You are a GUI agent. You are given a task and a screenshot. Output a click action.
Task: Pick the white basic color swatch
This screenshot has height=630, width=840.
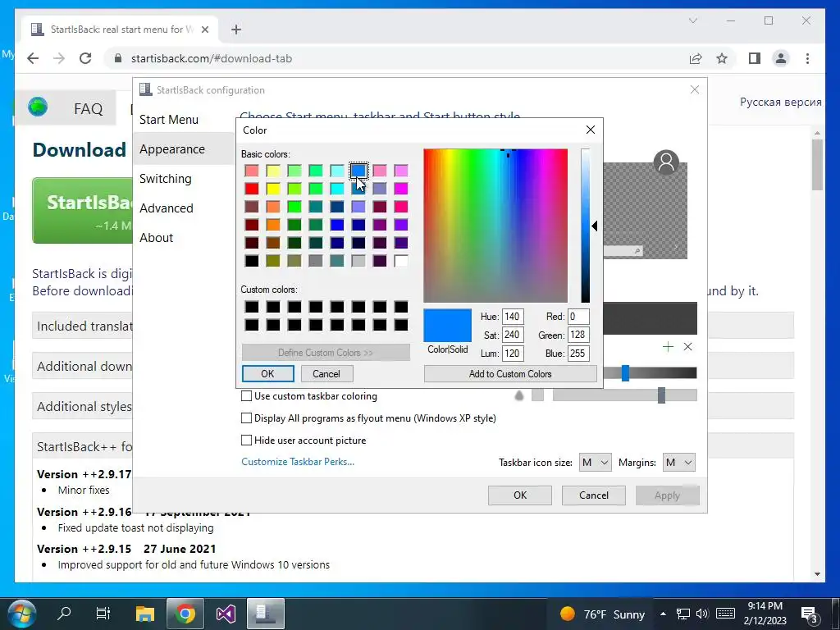(400, 260)
